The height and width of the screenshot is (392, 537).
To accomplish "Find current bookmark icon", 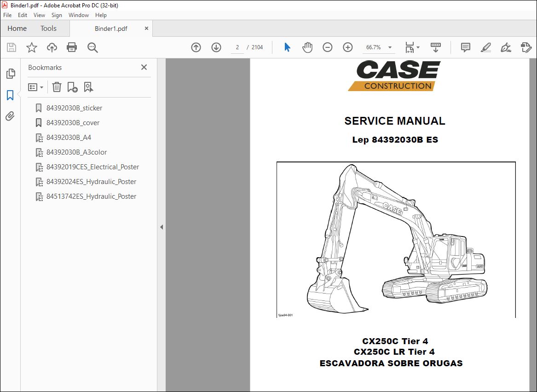I will tap(88, 87).
